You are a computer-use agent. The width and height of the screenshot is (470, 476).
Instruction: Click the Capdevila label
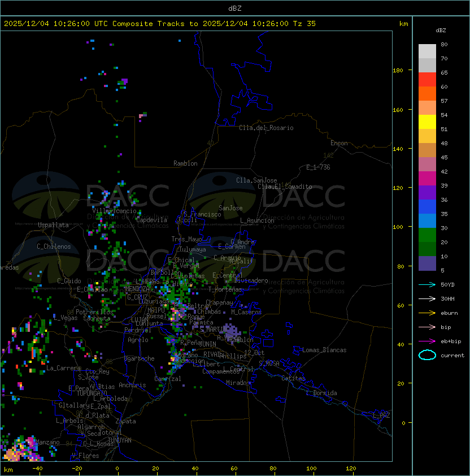pos(151,220)
